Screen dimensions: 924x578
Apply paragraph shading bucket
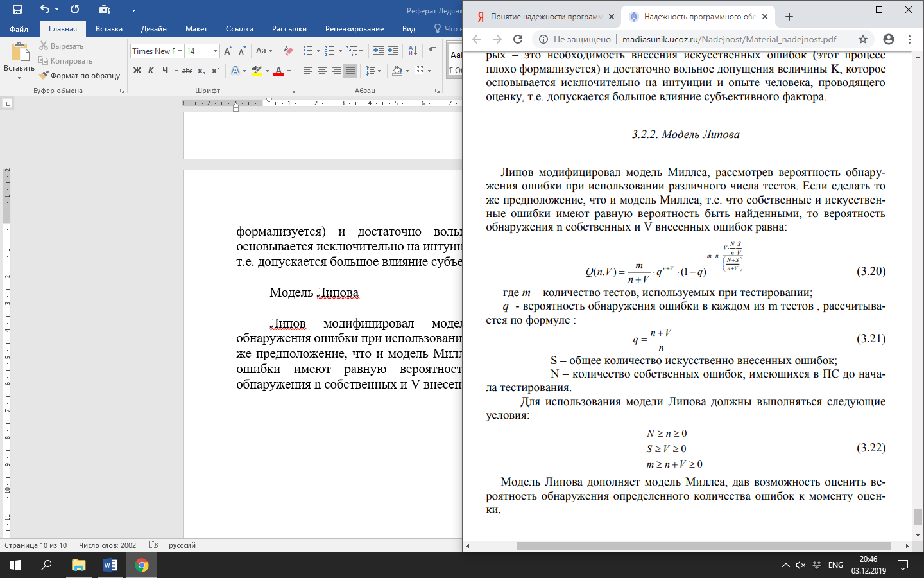coord(397,71)
